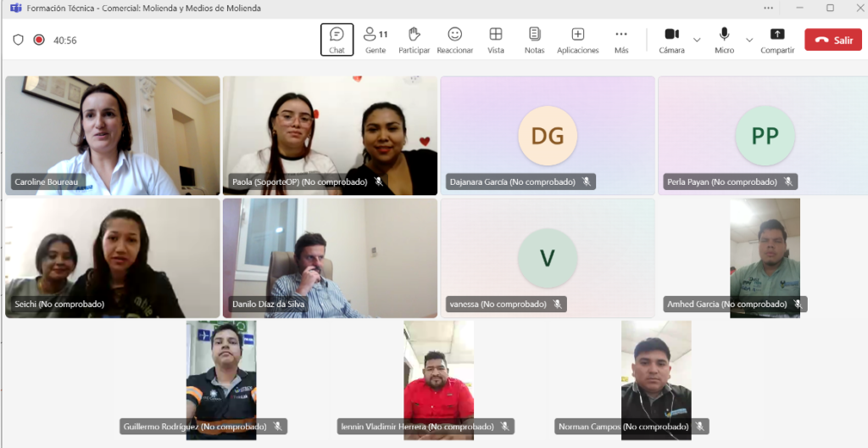Open the Más more options menu

(x=621, y=39)
